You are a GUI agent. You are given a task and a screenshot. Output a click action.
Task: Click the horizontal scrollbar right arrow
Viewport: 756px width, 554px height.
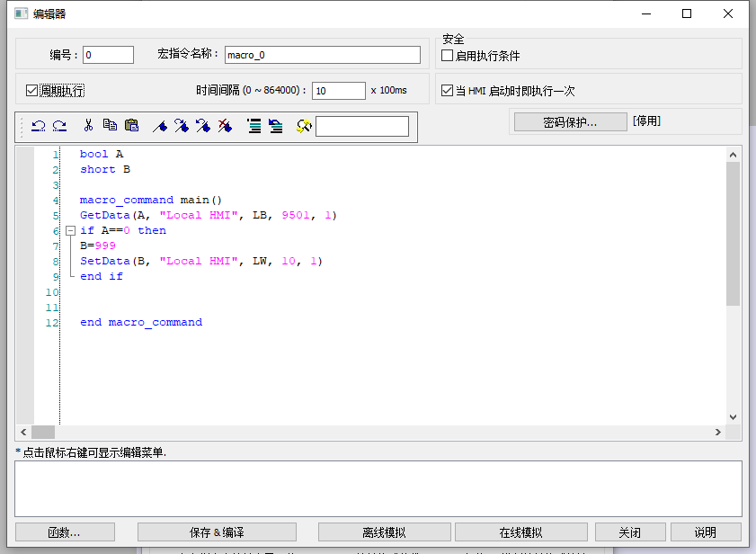[718, 433]
